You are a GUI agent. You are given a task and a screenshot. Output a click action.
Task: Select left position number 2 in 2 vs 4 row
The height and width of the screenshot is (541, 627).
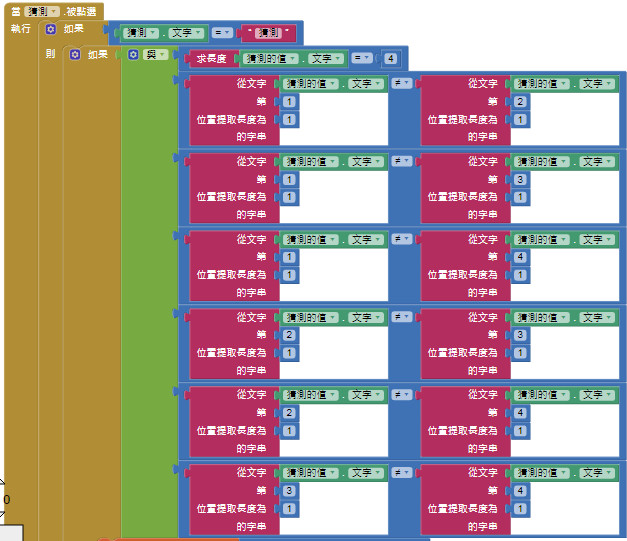click(289, 413)
